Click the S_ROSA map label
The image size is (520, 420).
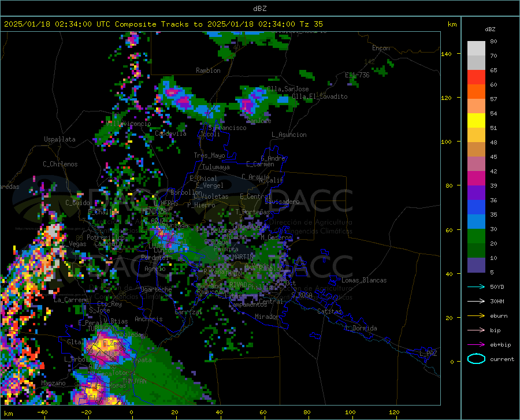(302, 295)
